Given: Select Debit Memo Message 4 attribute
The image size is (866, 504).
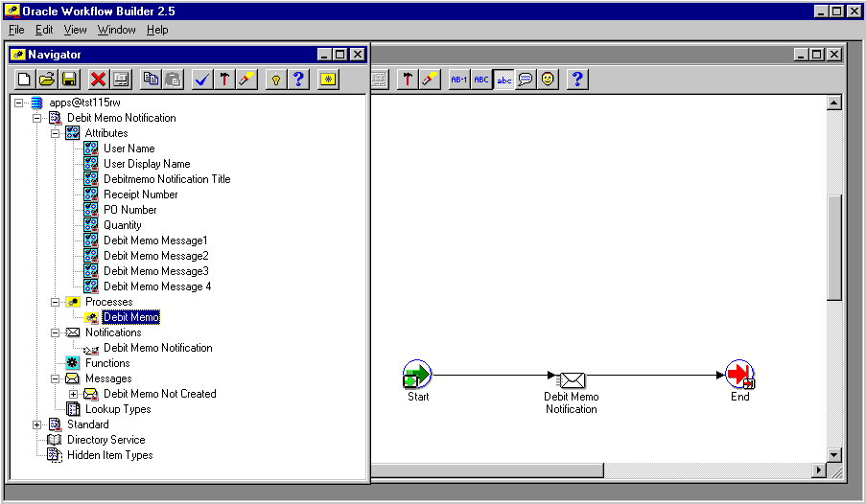Looking at the screenshot, I should (157, 286).
